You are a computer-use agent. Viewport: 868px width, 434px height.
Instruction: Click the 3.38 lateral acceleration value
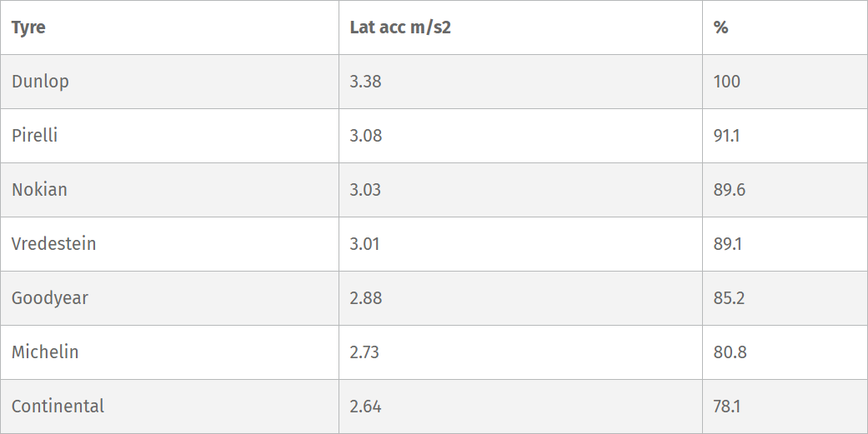365,82
